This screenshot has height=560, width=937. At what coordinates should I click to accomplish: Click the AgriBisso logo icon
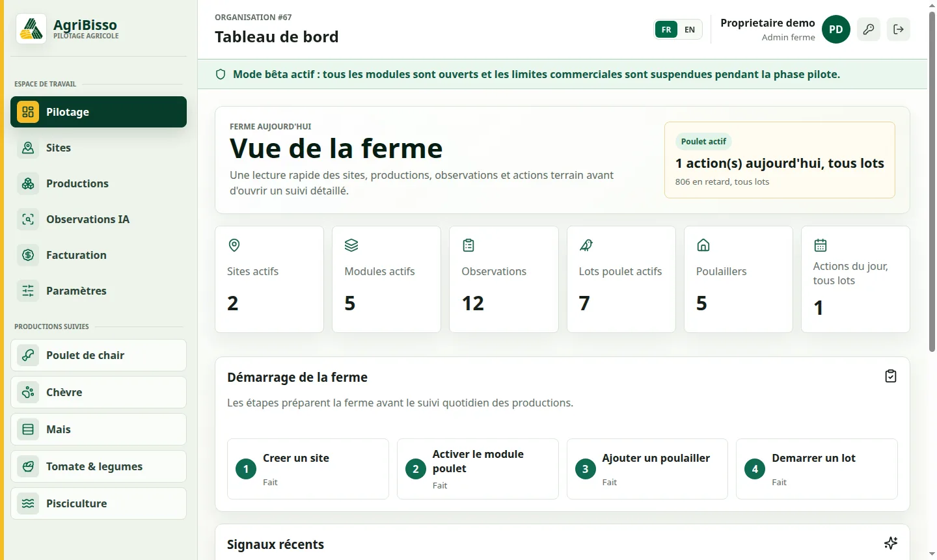click(31, 29)
